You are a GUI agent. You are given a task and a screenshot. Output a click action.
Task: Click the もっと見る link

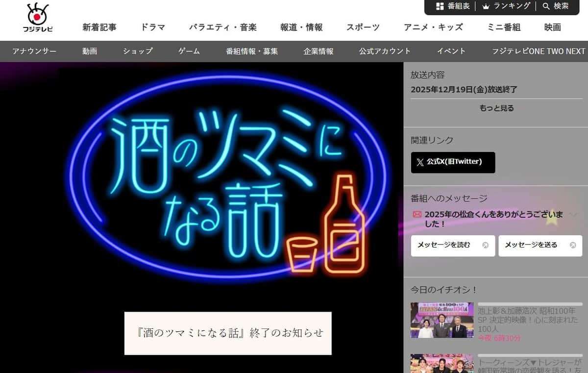tap(496, 108)
